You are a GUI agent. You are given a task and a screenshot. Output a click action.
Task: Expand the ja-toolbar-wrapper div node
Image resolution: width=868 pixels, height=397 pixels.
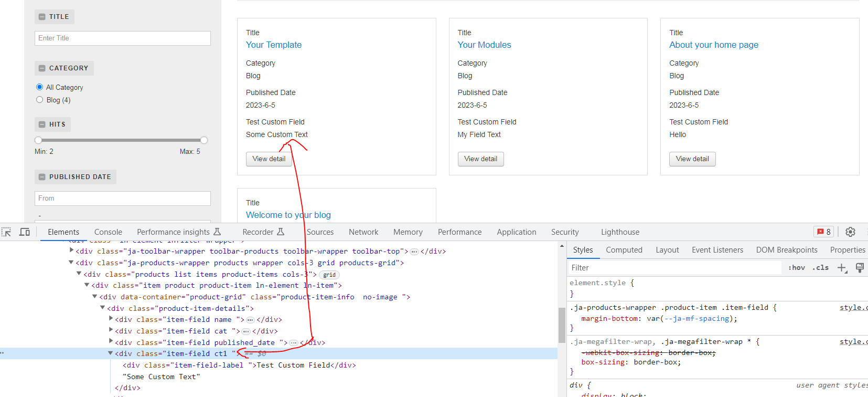pyautogui.click(x=71, y=250)
